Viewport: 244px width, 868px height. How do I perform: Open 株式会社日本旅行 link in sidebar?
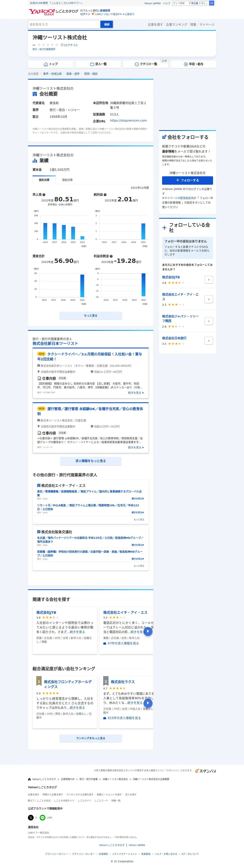pyautogui.click(x=174, y=338)
